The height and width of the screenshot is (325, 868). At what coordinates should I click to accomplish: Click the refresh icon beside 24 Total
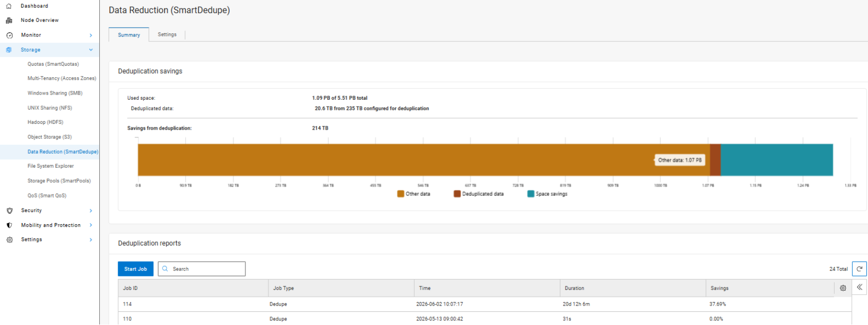coord(859,269)
